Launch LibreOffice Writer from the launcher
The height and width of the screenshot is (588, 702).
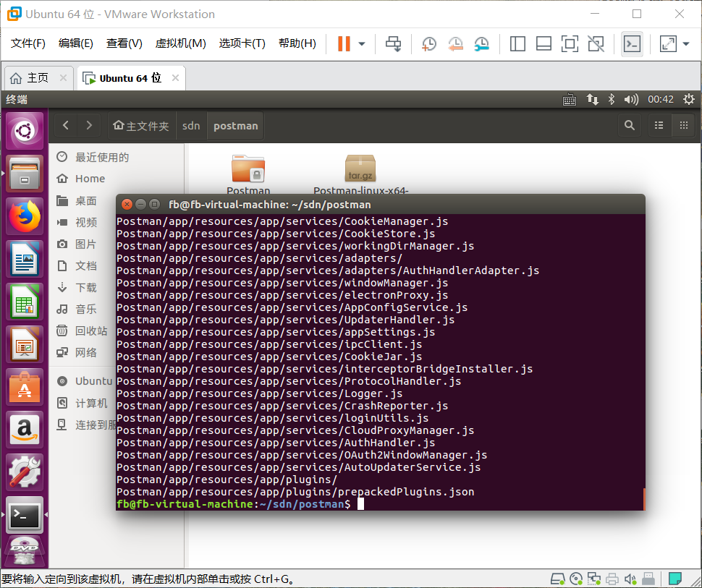25,259
